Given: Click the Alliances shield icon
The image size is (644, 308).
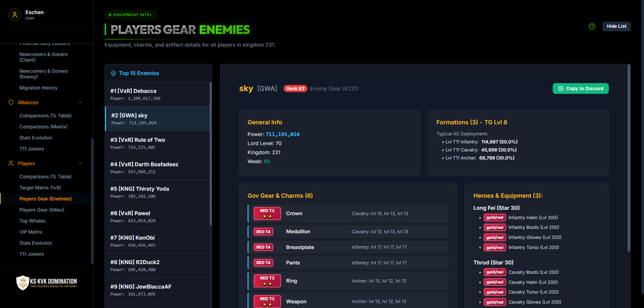Looking at the screenshot, I should pos(11,102).
